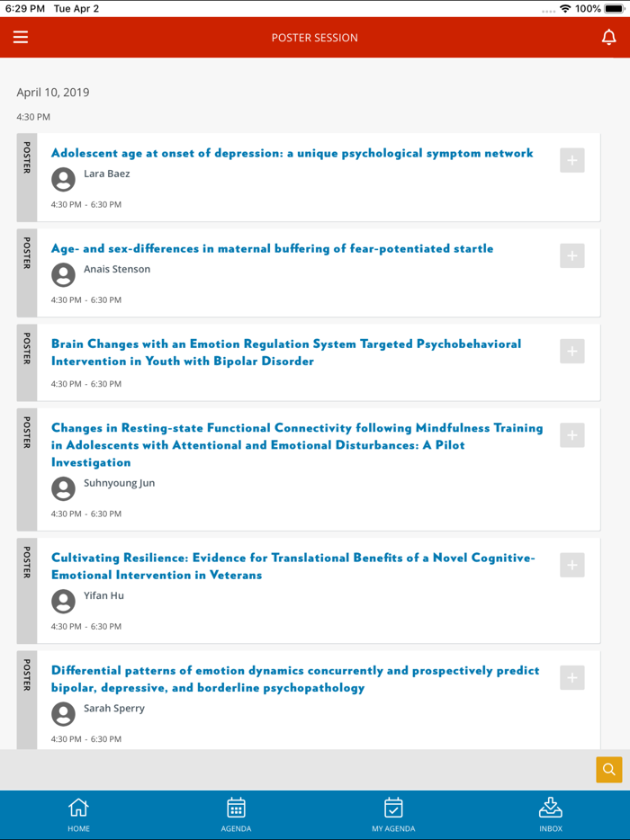Open search with the magnifier button
Screen dimensions: 630x840
tap(608, 770)
